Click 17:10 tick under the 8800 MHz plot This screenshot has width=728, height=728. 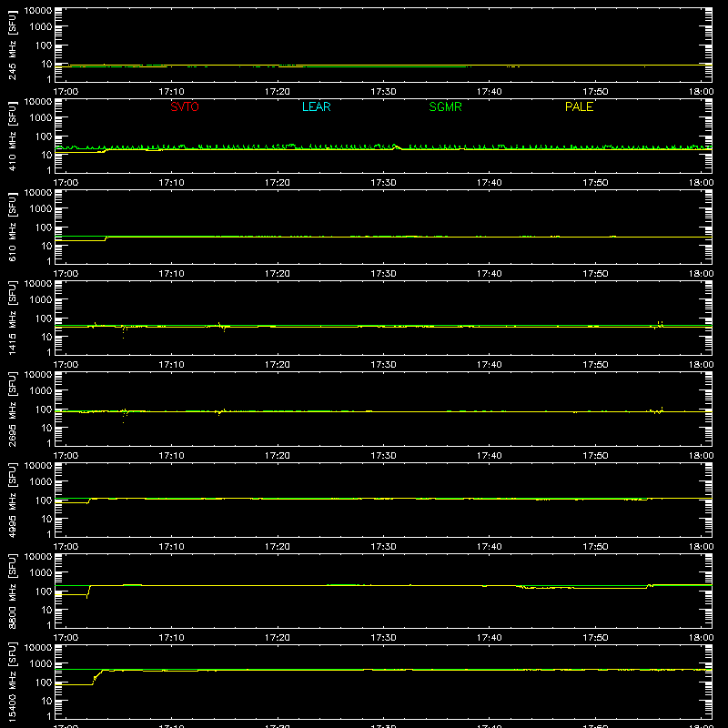(171, 638)
